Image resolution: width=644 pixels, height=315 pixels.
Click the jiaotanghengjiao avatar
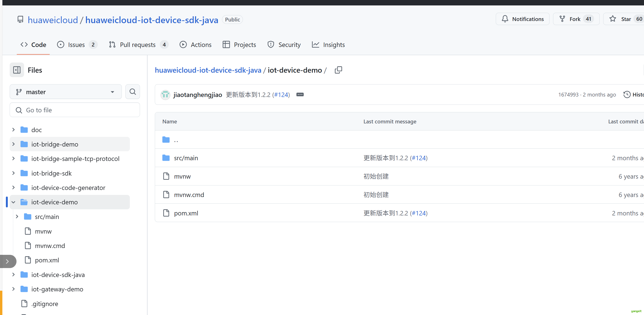tap(165, 95)
